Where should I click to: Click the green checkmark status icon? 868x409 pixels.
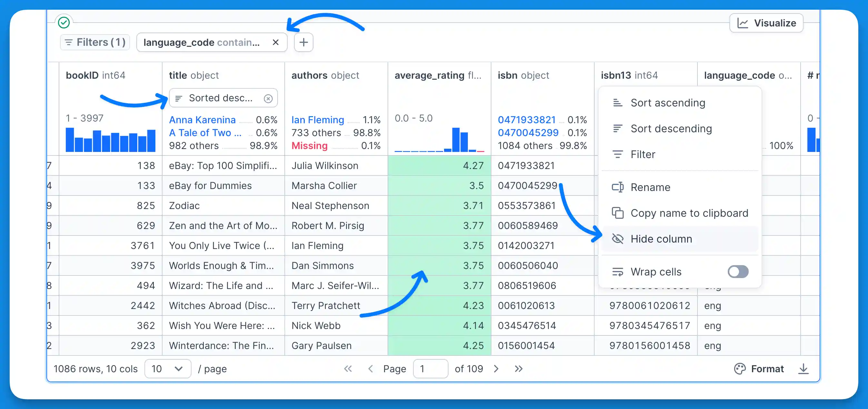64,23
